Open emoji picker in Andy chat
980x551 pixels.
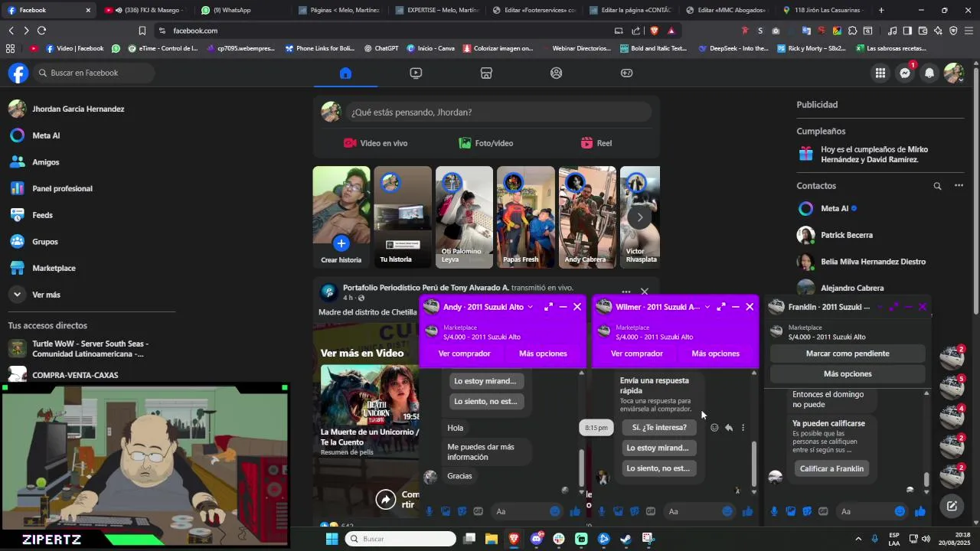click(555, 511)
